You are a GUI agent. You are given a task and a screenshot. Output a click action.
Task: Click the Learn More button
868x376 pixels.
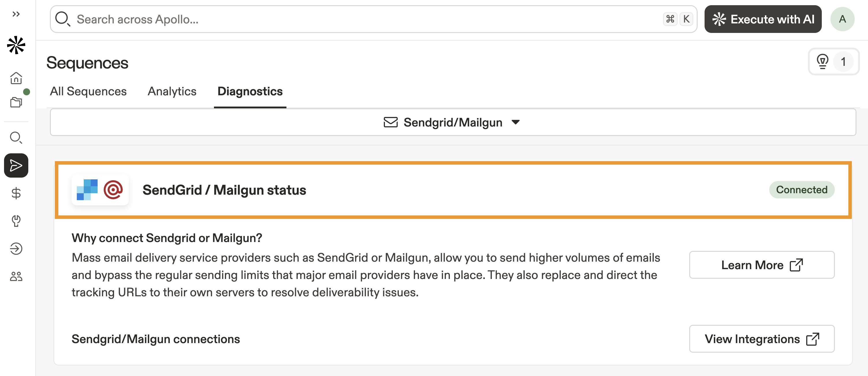[x=761, y=265]
